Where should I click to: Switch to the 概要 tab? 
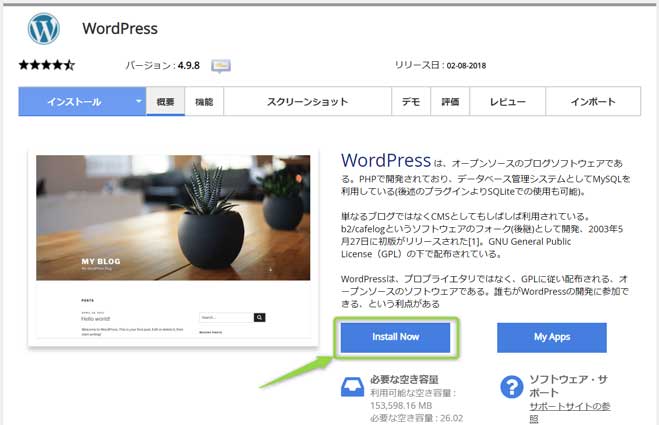pyautogui.click(x=165, y=101)
